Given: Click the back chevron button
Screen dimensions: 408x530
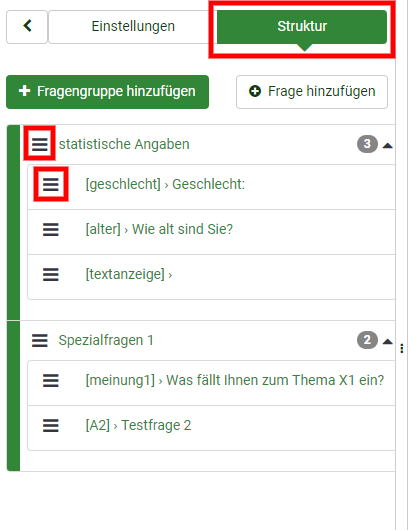Looking at the screenshot, I should click(27, 27).
